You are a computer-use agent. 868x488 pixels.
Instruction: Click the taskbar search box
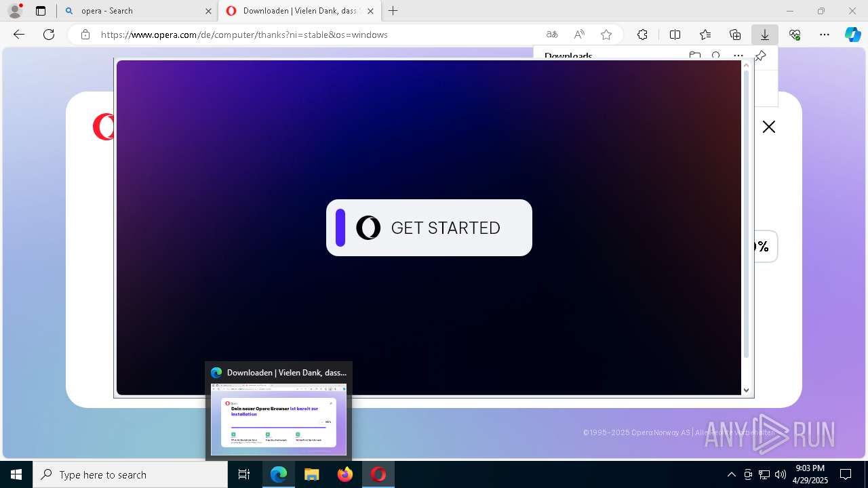(130, 474)
